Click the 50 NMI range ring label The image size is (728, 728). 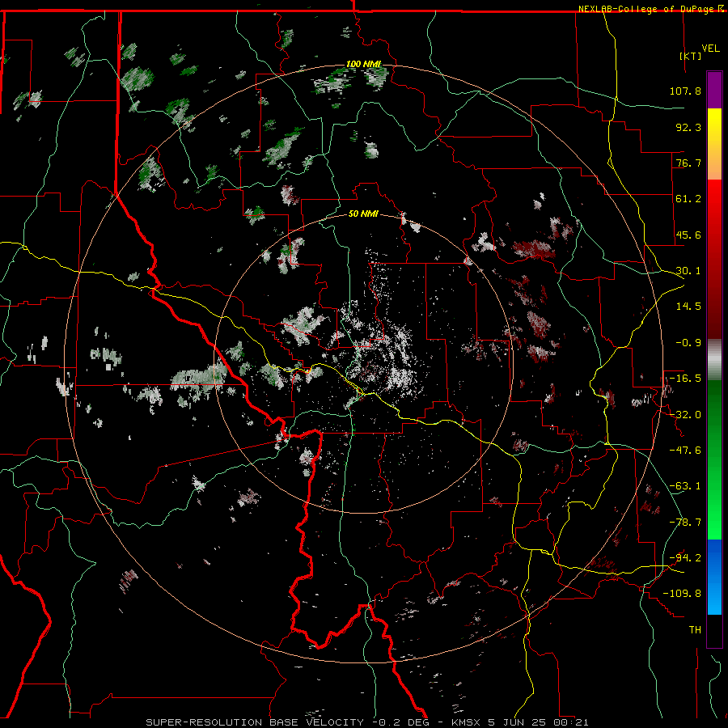tap(363, 214)
